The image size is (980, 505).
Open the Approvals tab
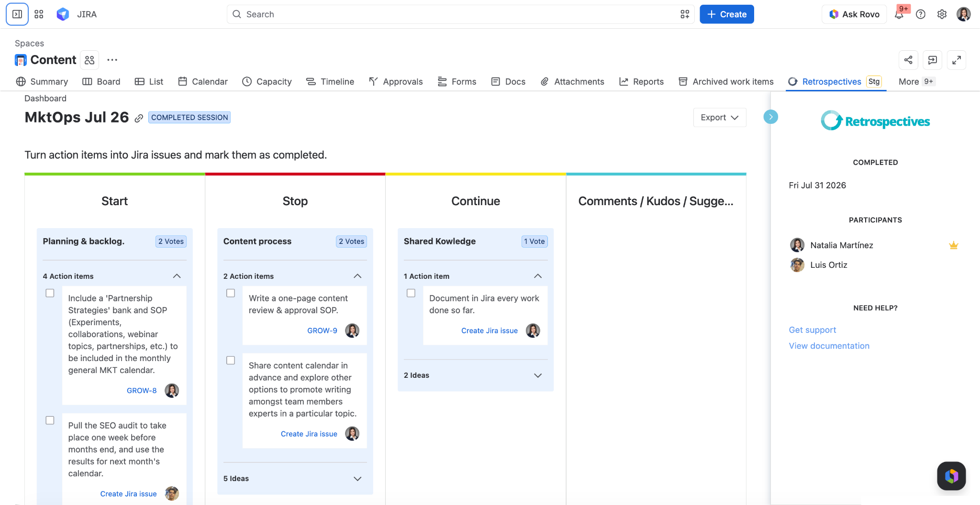click(396, 82)
